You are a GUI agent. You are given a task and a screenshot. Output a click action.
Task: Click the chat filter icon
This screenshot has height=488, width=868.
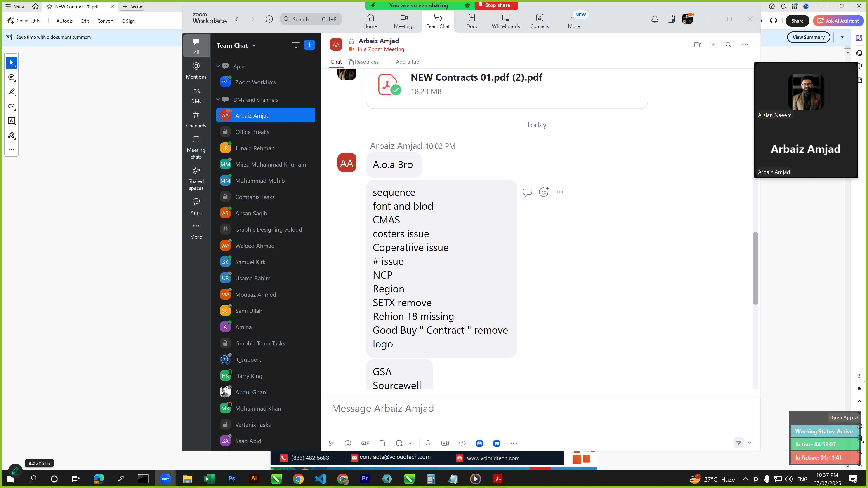(295, 45)
